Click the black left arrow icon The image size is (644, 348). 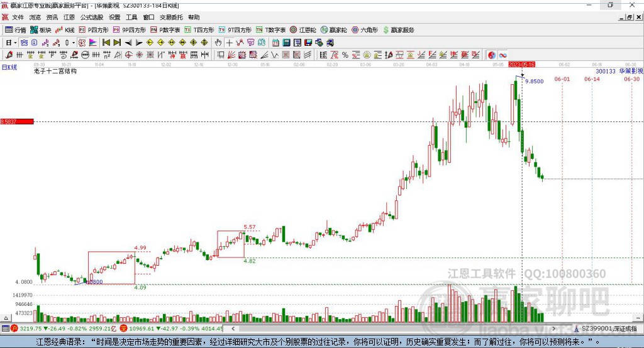[128, 43]
